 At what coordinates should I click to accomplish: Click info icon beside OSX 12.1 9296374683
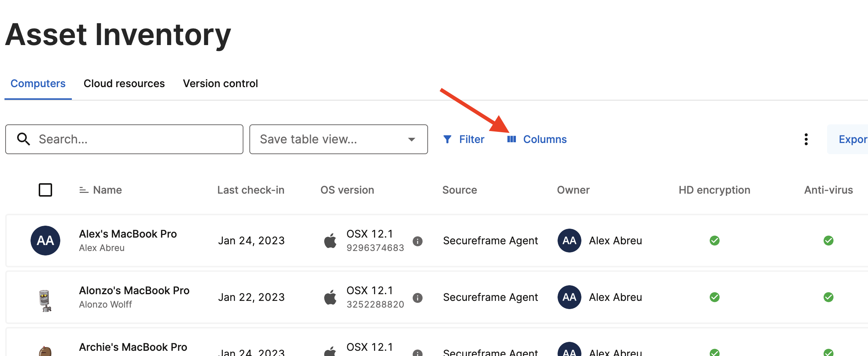[x=418, y=241]
